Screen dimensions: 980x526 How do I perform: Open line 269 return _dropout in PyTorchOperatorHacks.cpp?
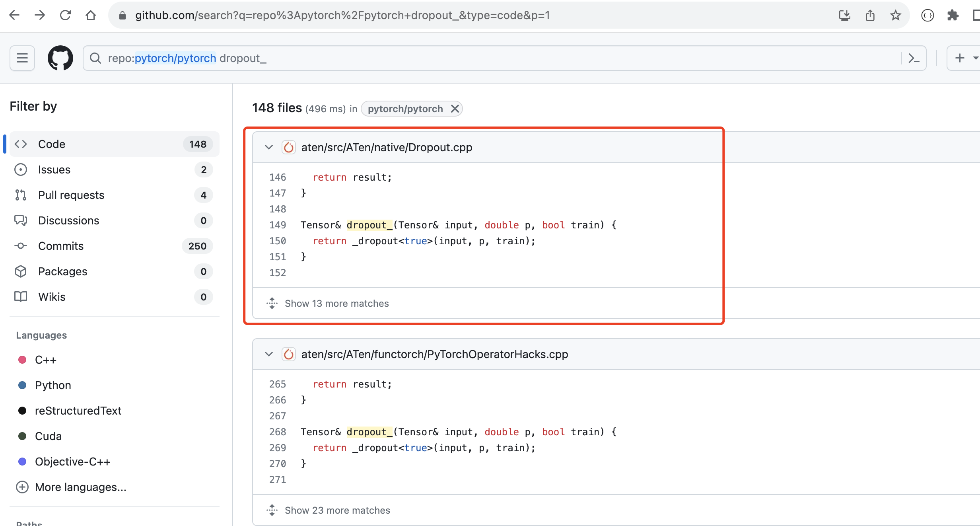(x=424, y=448)
